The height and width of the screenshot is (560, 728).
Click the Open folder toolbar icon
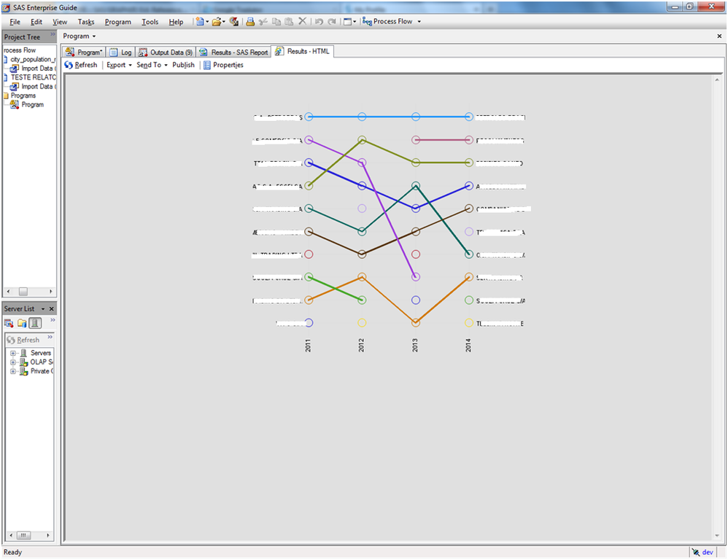(x=216, y=21)
